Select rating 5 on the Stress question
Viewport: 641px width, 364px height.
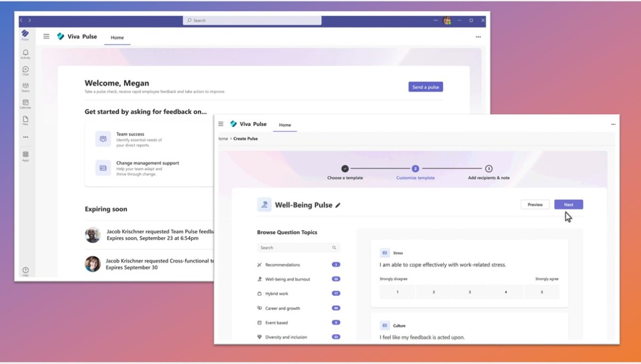[x=542, y=292]
